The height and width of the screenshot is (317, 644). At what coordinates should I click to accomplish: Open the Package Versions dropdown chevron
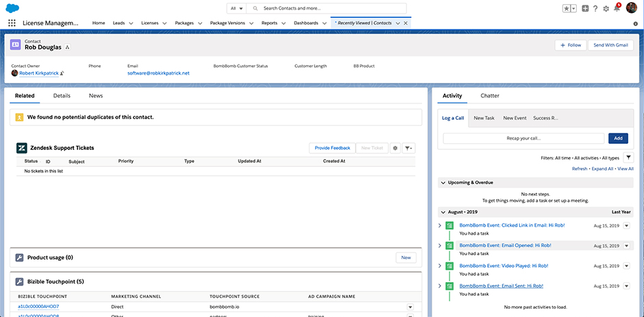(x=251, y=23)
